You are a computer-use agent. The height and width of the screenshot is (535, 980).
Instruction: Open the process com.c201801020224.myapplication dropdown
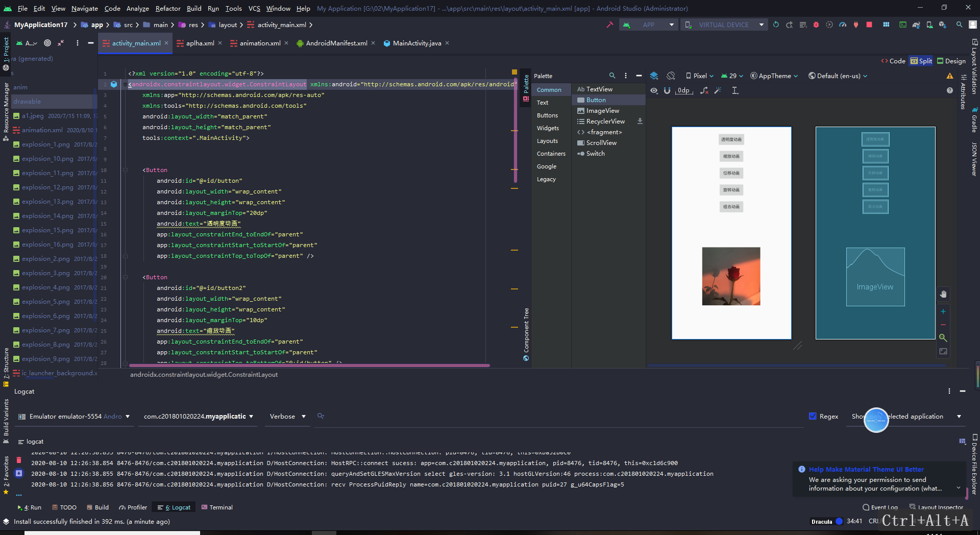click(x=199, y=417)
